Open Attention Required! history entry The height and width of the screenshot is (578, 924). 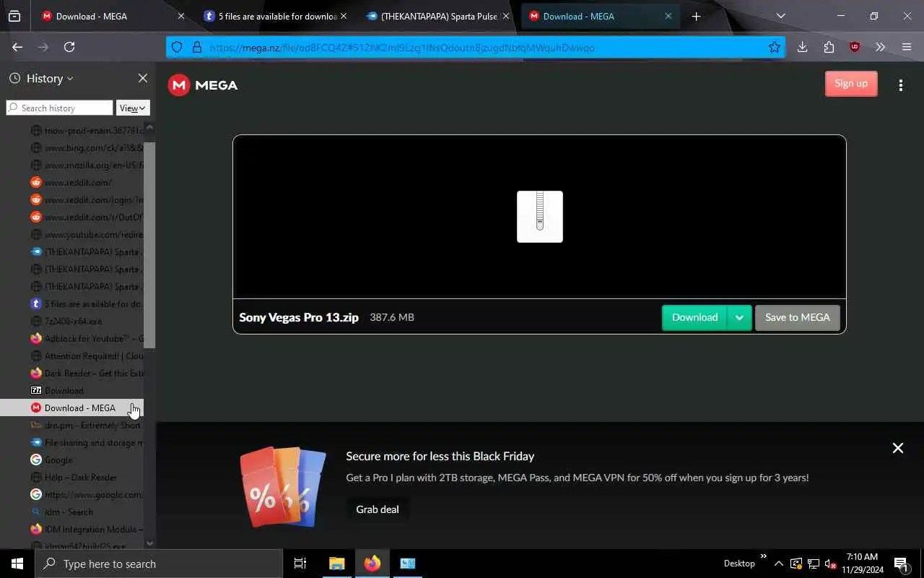72,356
